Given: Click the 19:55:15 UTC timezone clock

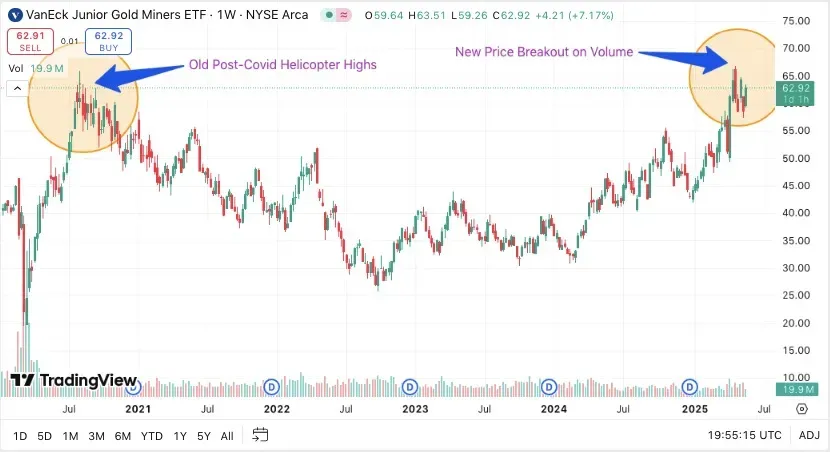Looking at the screenshot, I should (x=744, y=435).
